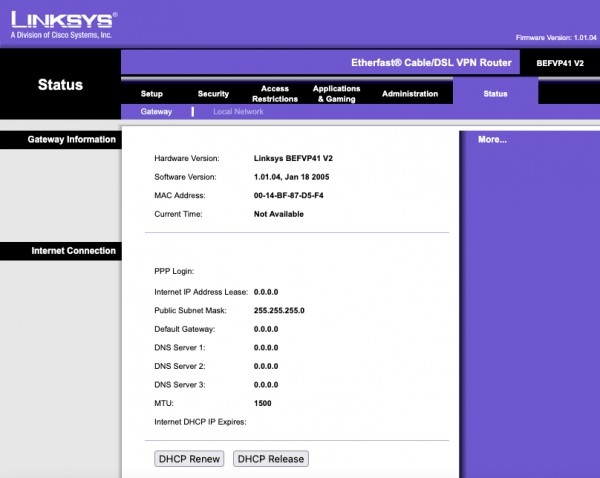Click the Etherfast Cable/DSL VPN Router title
Viewport: 600px width, 478px height.
pos(431,63)
